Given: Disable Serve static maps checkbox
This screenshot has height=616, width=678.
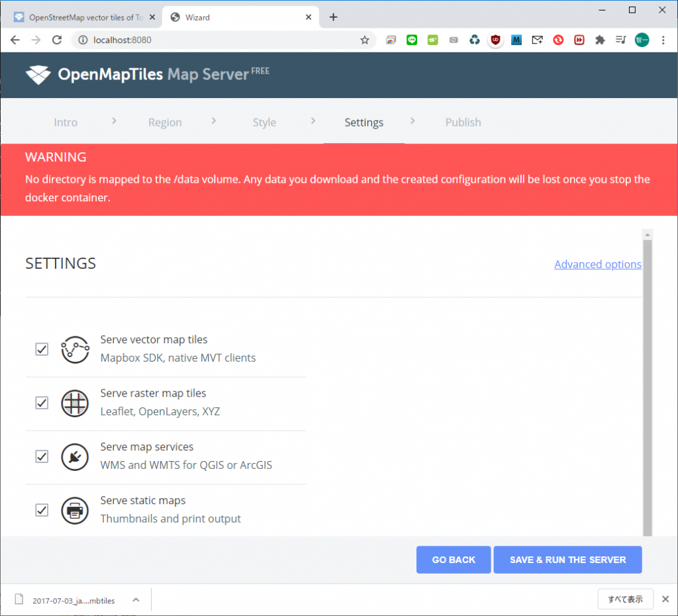Looking at the screenshot, I should (42, 510).
